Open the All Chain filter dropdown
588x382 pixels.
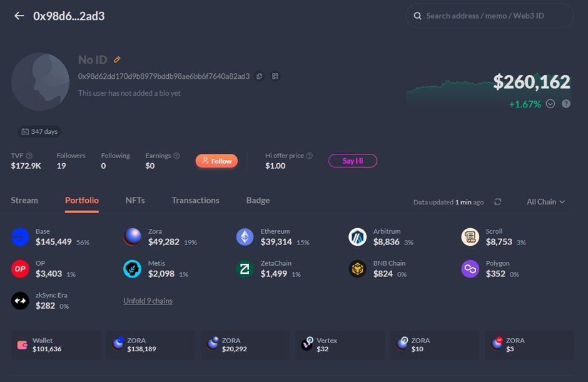pos(545,202)
